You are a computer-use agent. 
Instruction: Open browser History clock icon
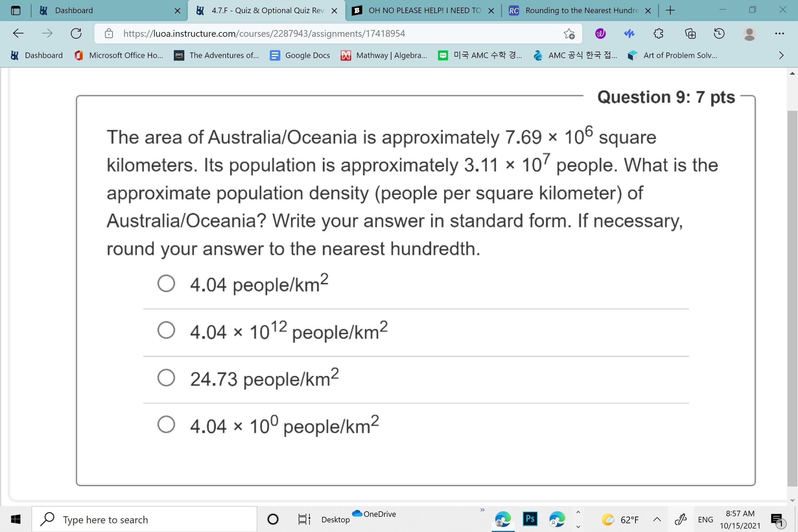tap(719, 33)
